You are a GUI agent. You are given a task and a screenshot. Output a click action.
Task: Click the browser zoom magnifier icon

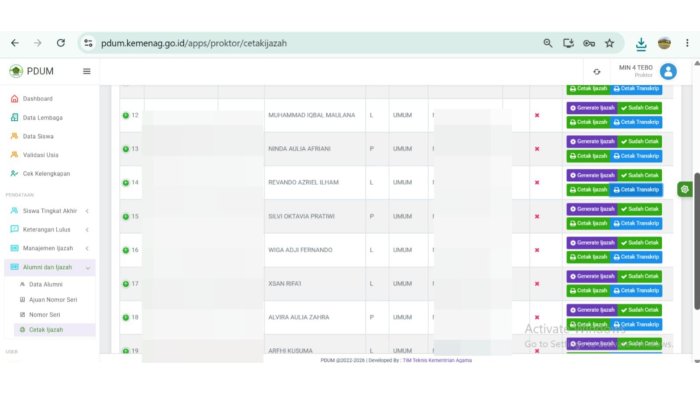point(548,43)
